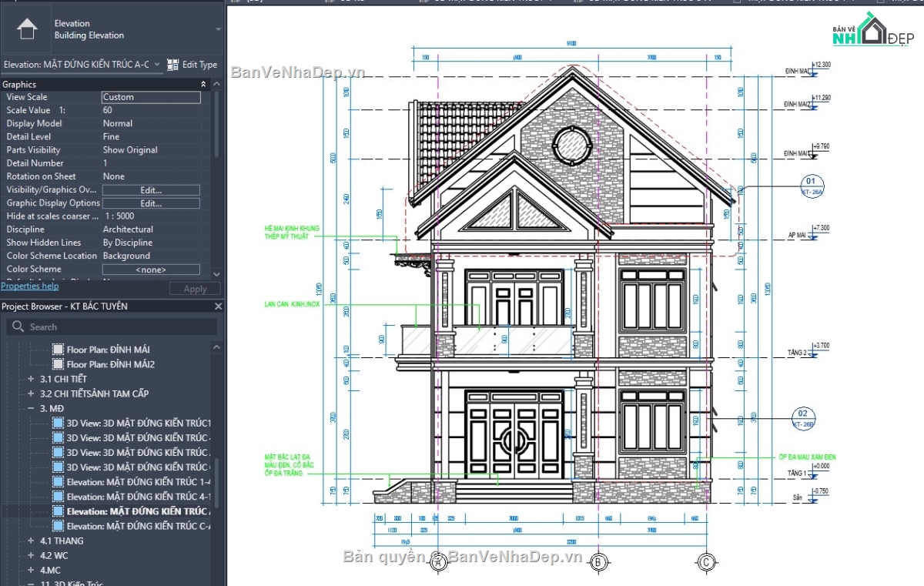Open Discipline Architectural value
This screenshot has width=924, height=586.
click(151, 229)
